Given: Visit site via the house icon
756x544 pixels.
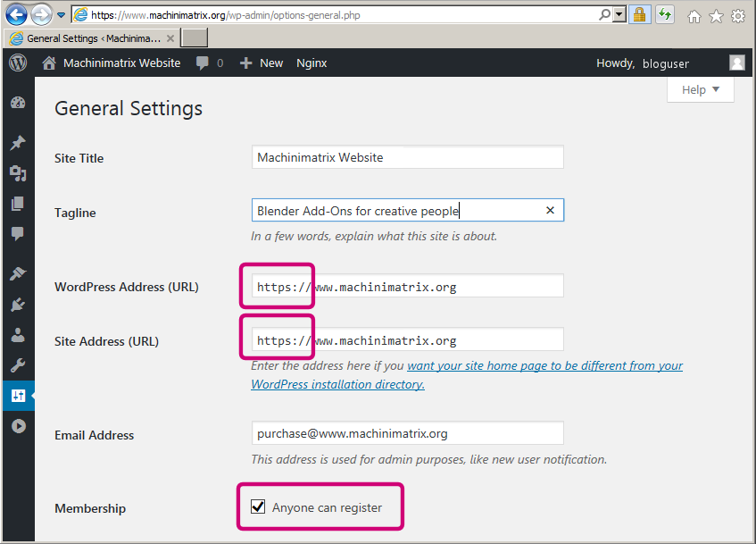Looking at the screenshot, I should click(x=49, y=63).
